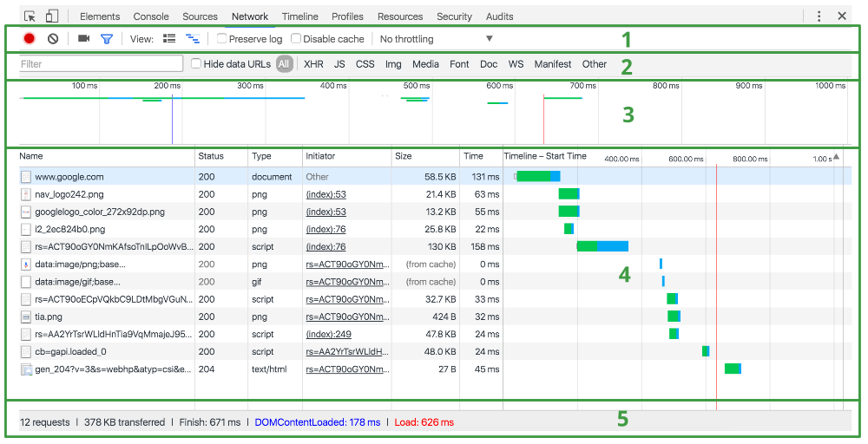868x444 pixels.
Task: Open the DevTools three-dot menu
Action: [x=819, y=16]
